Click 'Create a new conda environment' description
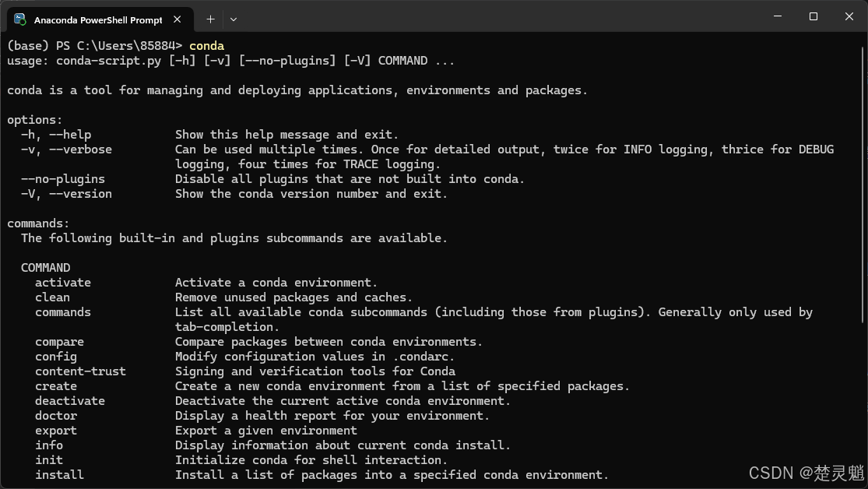Screen dimensions: 868x489 pos(402,386)
